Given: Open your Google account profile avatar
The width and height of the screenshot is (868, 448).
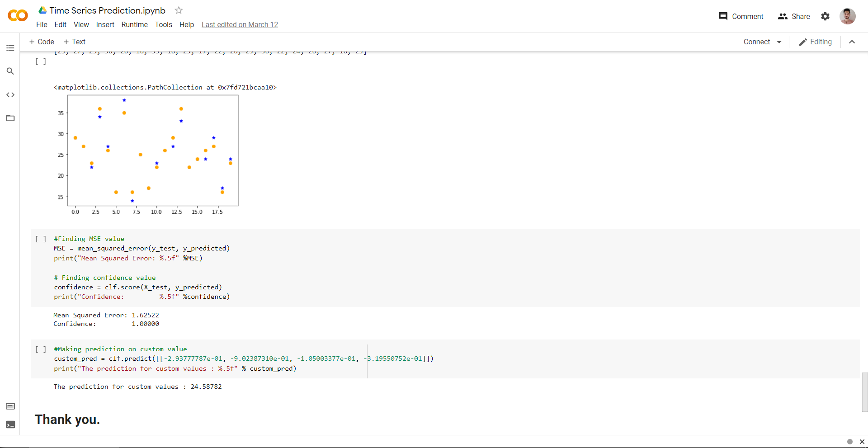Looking at the screenshot, I should [848, 16].
